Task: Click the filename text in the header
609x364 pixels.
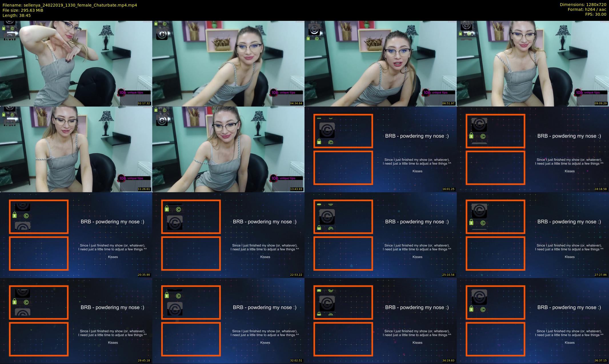Action: [70, 5]
